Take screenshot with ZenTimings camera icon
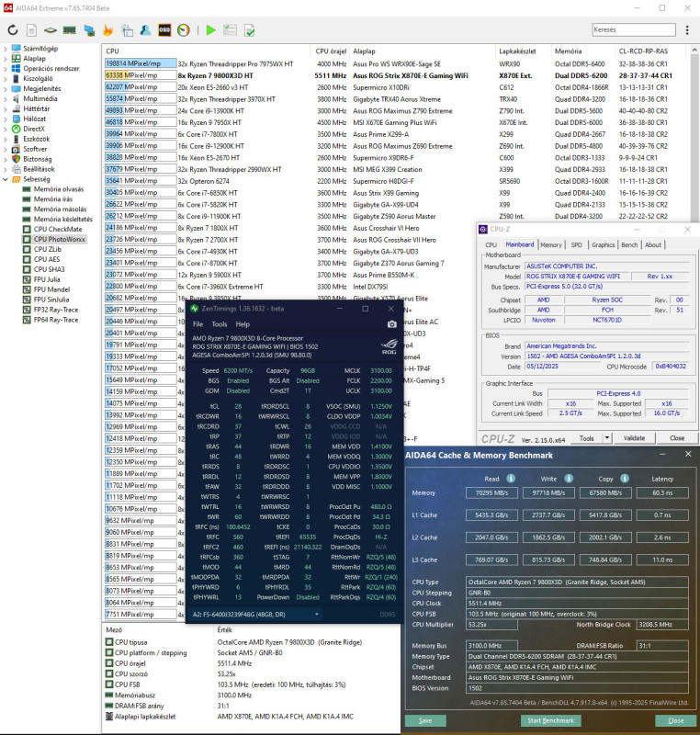Viewport: 700px width, 735px height. pos(391,324)
